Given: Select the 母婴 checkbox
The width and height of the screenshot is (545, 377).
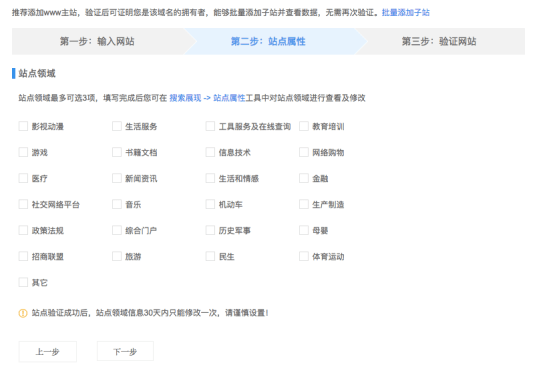Looking at the screenshot, I should pos(304,230).
